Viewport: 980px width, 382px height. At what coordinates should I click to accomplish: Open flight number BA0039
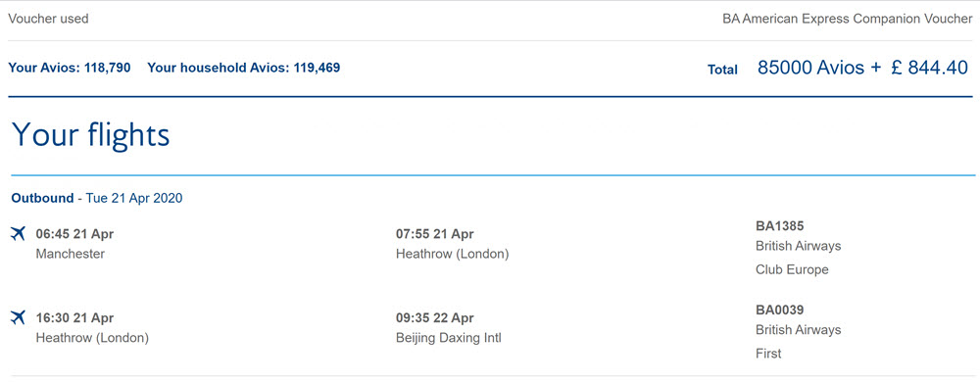(x=779, y=310)
